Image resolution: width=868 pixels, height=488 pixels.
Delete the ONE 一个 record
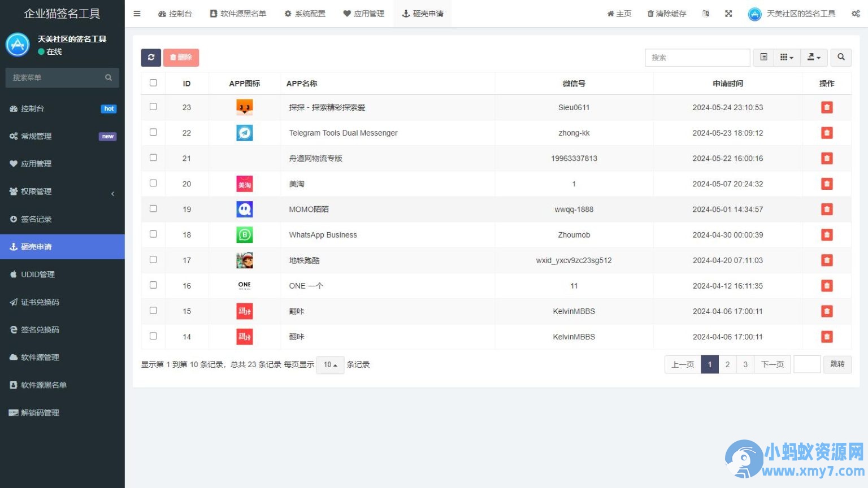point(827,286)
